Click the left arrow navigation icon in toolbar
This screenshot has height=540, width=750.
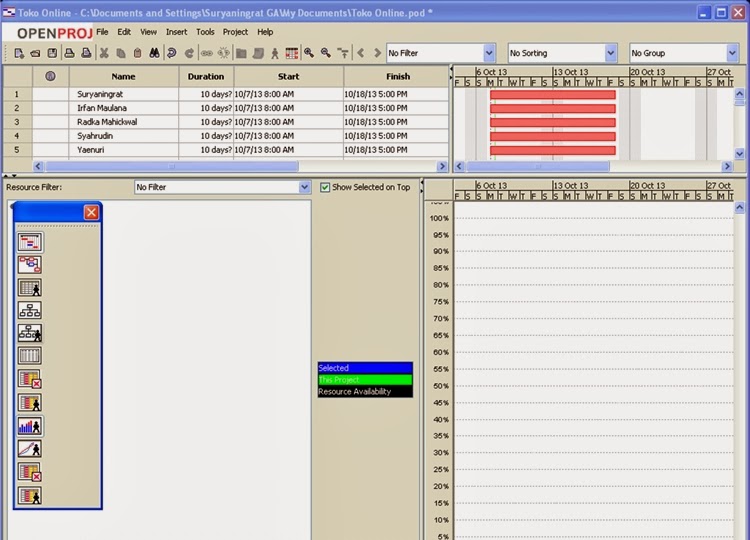click(x=361, y=53)
